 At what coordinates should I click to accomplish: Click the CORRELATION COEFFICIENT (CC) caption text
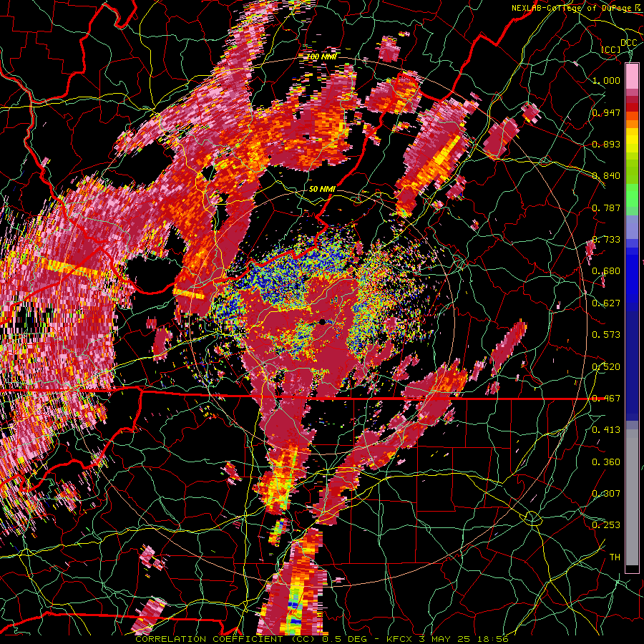pos(227,639)
